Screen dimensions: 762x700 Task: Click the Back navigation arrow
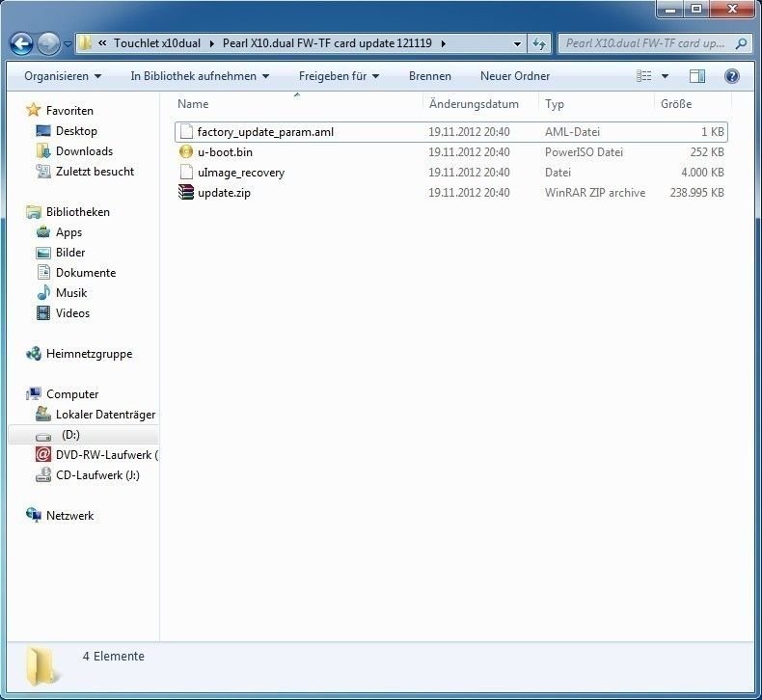(x=21, y=44)
